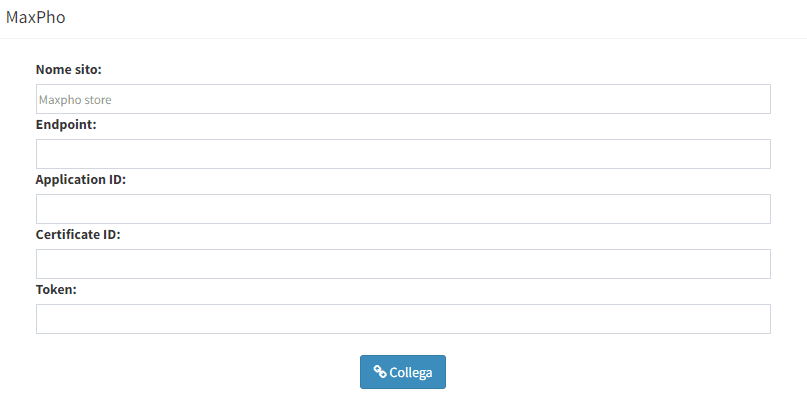Image resolution: width=807 pixels, height=402 pixels.
Task: Focus the Nome sito input field
Action: click(x=403, y=99)
